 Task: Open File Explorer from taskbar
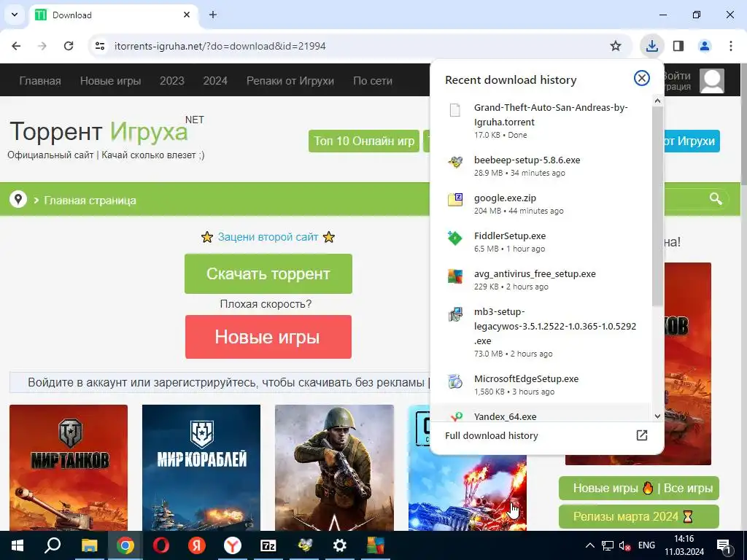89,545
